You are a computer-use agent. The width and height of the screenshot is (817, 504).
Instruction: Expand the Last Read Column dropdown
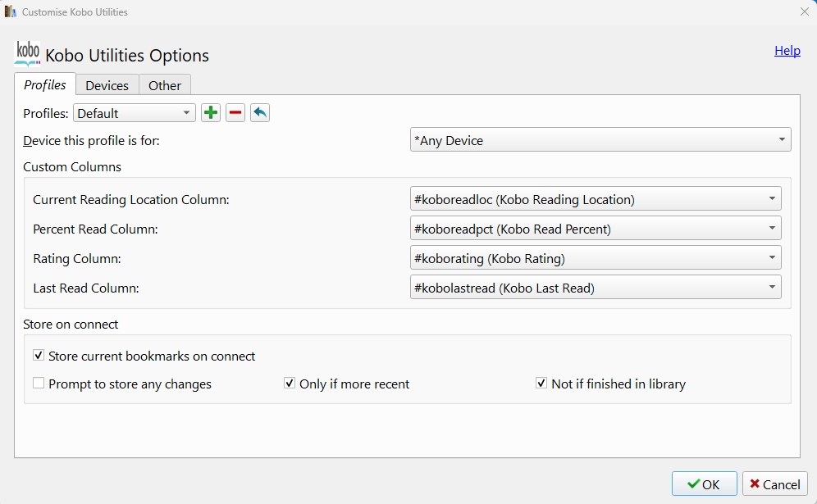click(x=596, y=288)
